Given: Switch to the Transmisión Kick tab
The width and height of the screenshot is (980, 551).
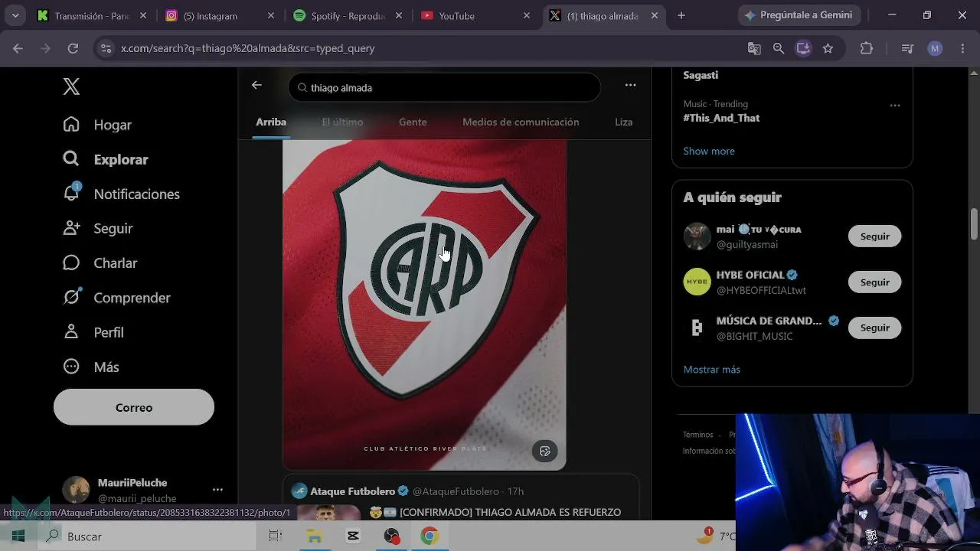Looking at the screenshot, I should tap(91, 15).
